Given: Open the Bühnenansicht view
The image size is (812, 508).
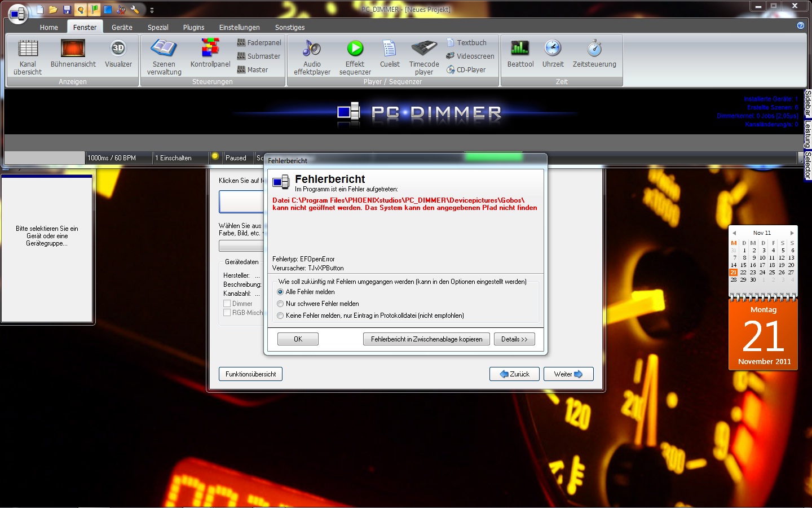Looking at the screenshot, I should coord(74,55).
